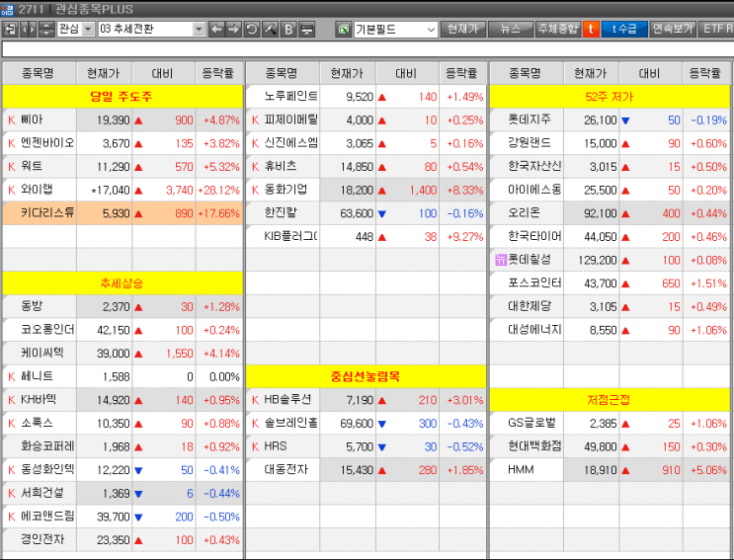The image size is (734, 560).
Task: Select the 강원랜드 row
Action: coord(610,143)
